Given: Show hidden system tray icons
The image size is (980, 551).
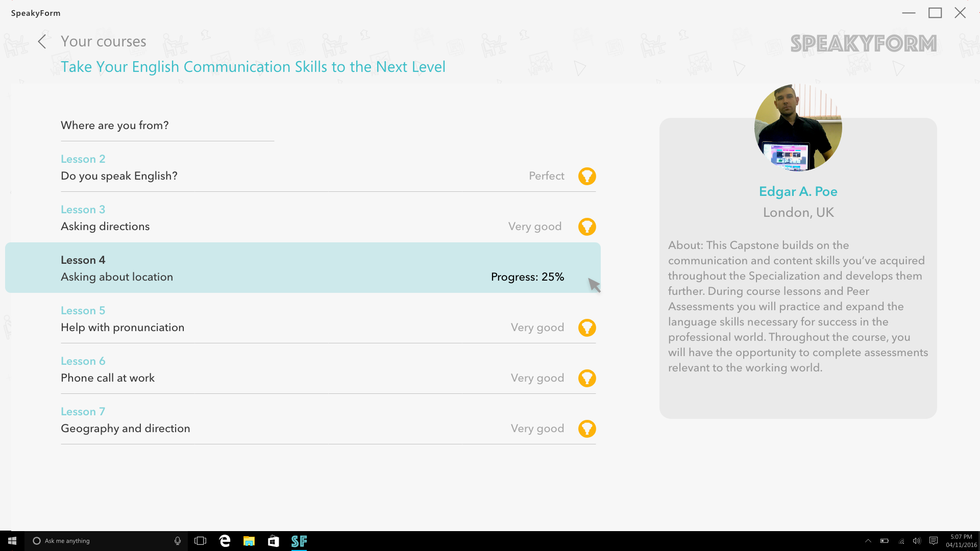Looking at the screenshot, I should point(868,541).
